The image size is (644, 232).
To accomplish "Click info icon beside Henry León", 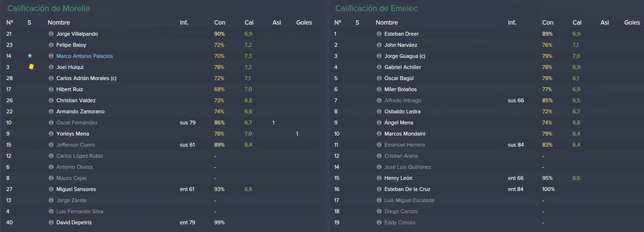I will coord(379,178).
